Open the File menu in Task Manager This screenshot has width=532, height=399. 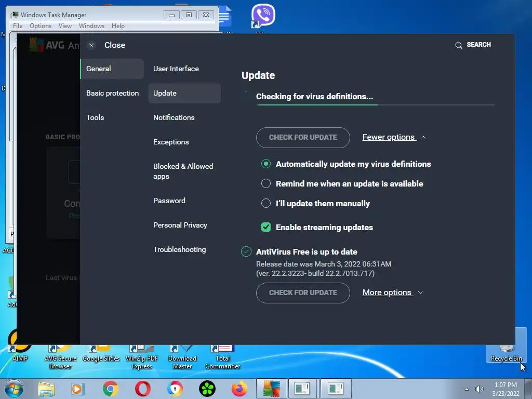pos(18,26)
